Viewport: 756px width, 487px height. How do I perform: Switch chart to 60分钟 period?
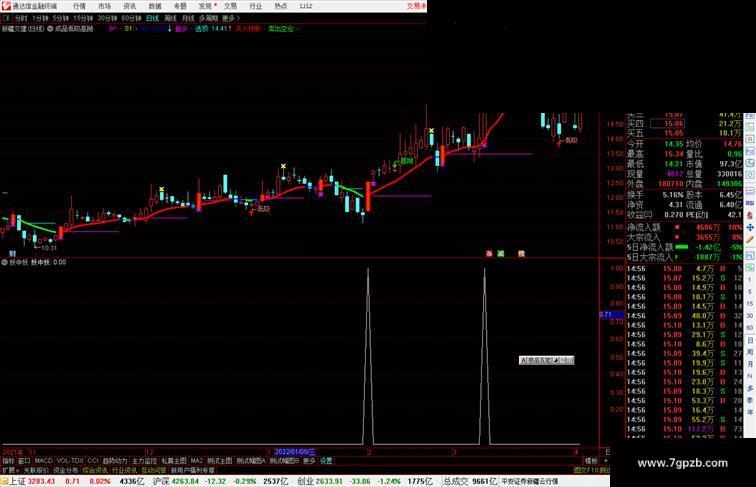click(x=131, y=18)
